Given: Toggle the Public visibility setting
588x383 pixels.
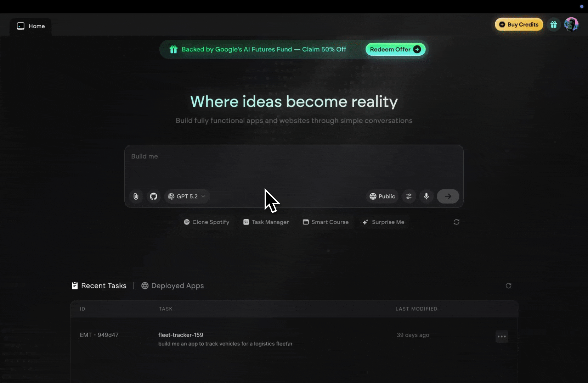Looking at the screenshot, I should point(382,196).
